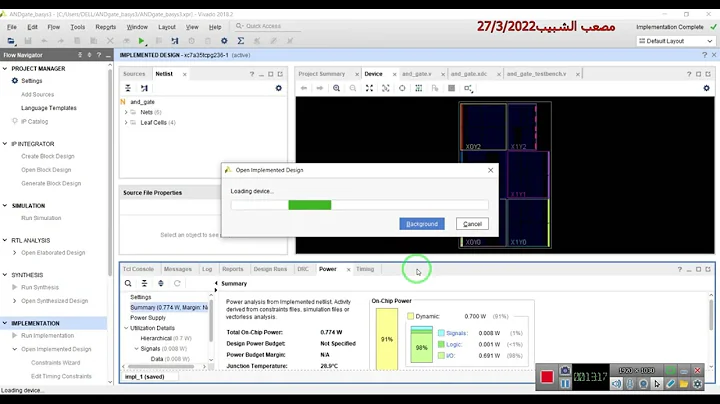Open the Flow menu
The height and width of the screenshot is (404, 720).
[54, 27]
